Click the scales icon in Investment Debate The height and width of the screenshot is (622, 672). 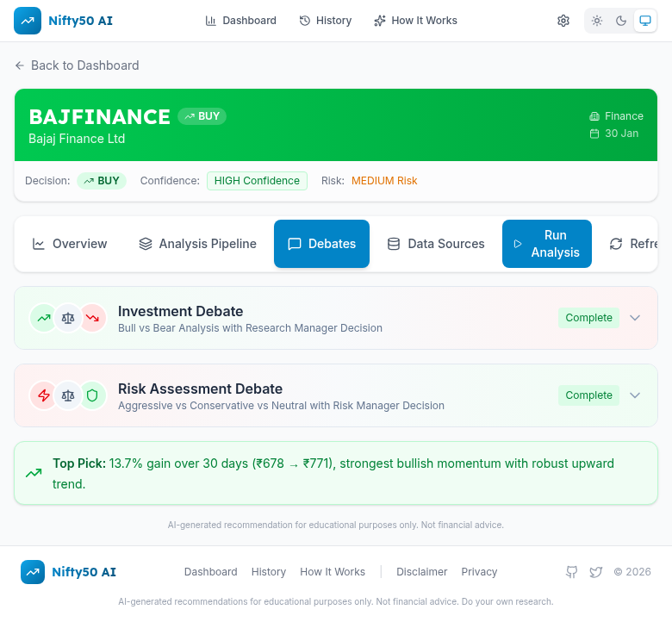coord(68,318)
